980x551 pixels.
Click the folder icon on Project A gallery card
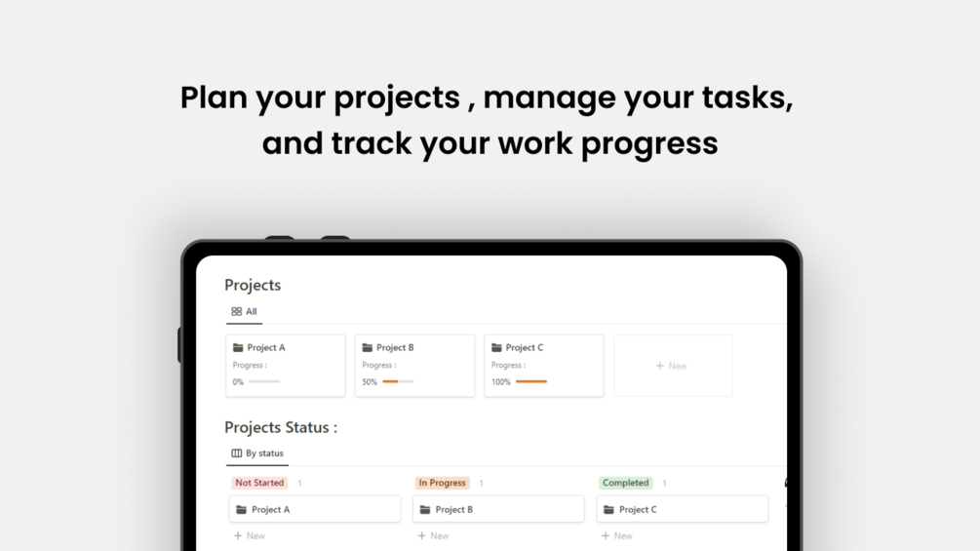point(238,347)
